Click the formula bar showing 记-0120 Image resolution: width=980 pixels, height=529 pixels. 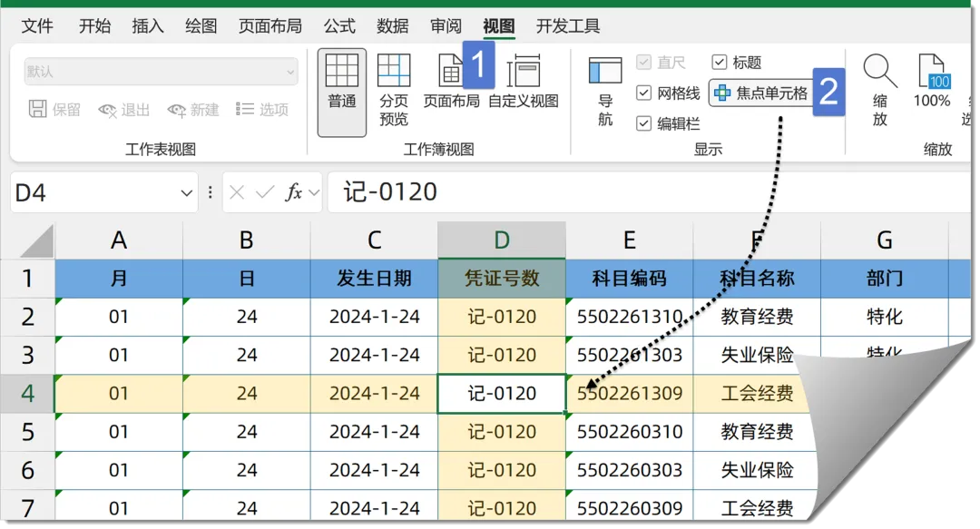635,192
